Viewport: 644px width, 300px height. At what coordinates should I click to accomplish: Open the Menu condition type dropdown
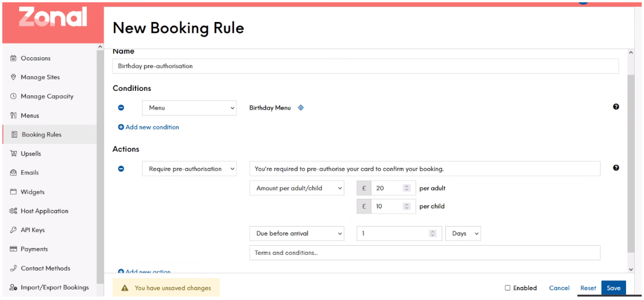[189, 108]
